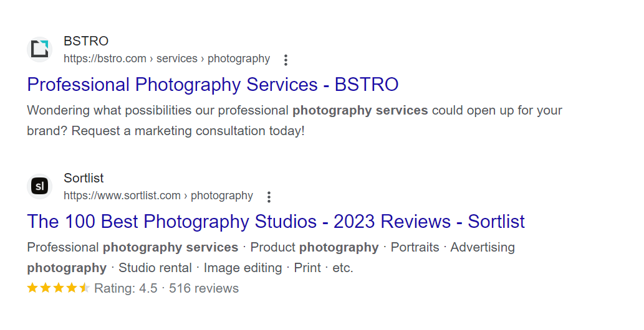Click the BSTRO site favicon
644x330 pixels.
(x=40, y=49)
